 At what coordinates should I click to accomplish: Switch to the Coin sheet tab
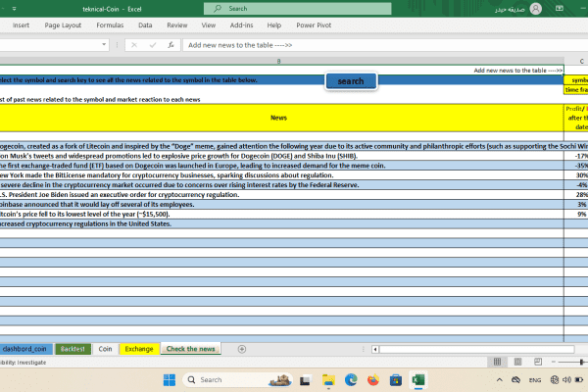click(x=105, y=349)
